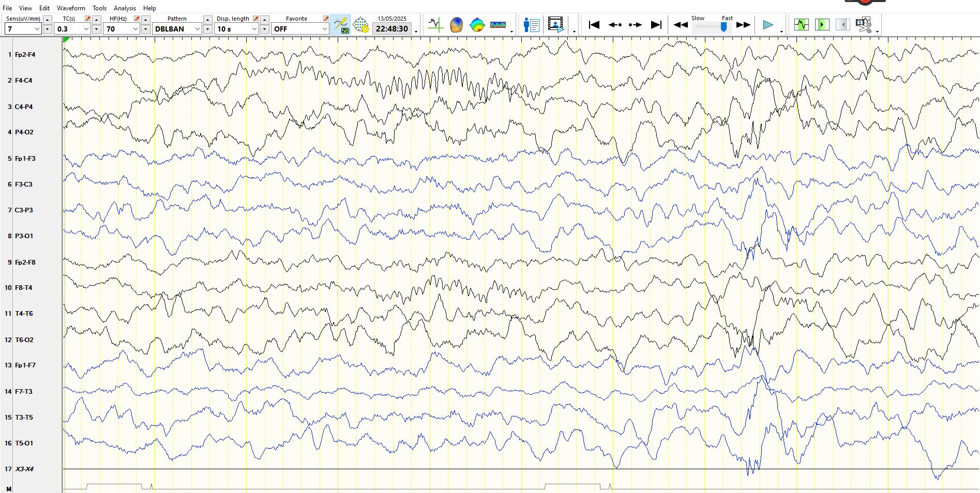Click the Sens up arrow stepper
This screenshot has height=493, width=980.
[x=48, y=20]
